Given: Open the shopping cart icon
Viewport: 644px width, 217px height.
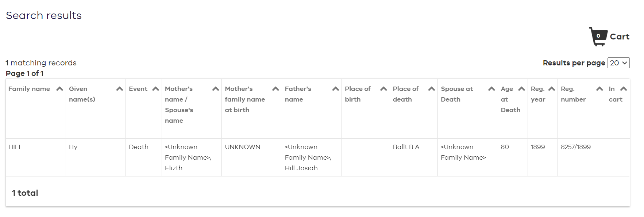Looking at the screenshot, I should coord(598,37).
